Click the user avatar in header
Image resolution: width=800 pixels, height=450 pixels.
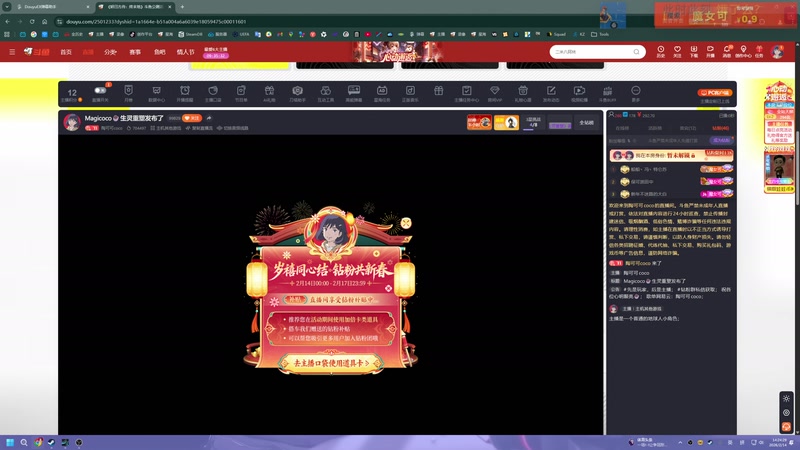[778, 52]
